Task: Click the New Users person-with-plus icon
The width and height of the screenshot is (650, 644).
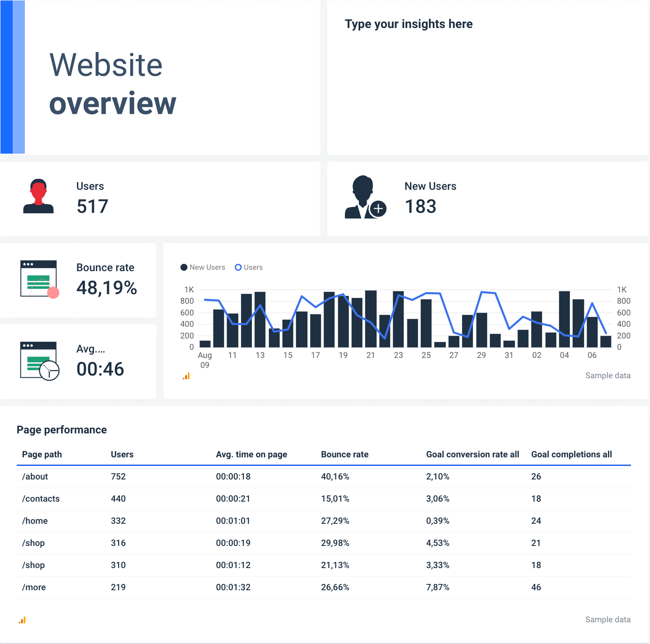Action: point(363,197)
